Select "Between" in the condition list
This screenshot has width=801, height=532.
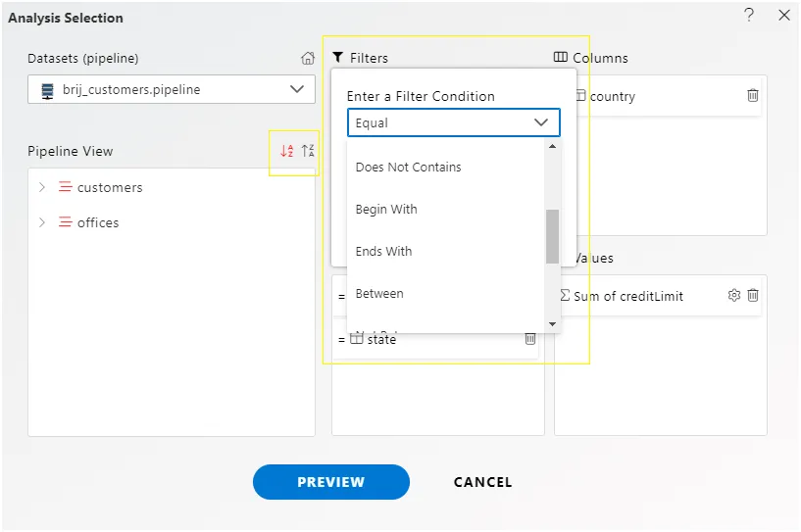point(379,294)
